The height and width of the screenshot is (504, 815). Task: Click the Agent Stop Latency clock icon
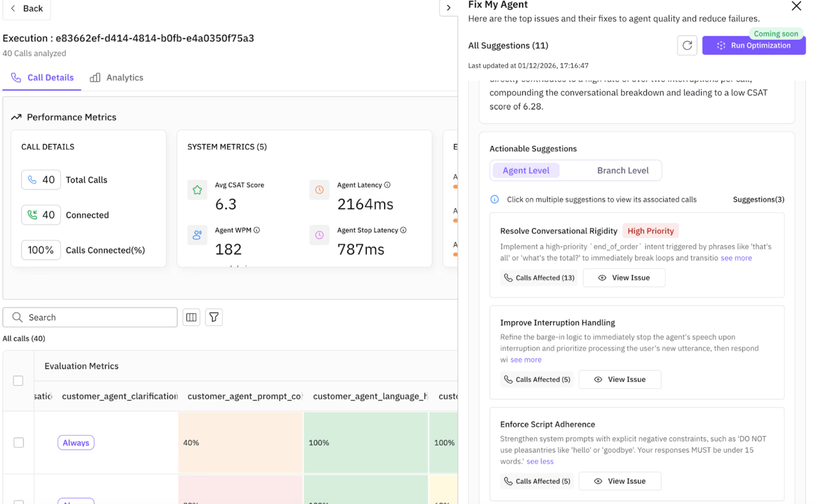click(x=319, y=235)
